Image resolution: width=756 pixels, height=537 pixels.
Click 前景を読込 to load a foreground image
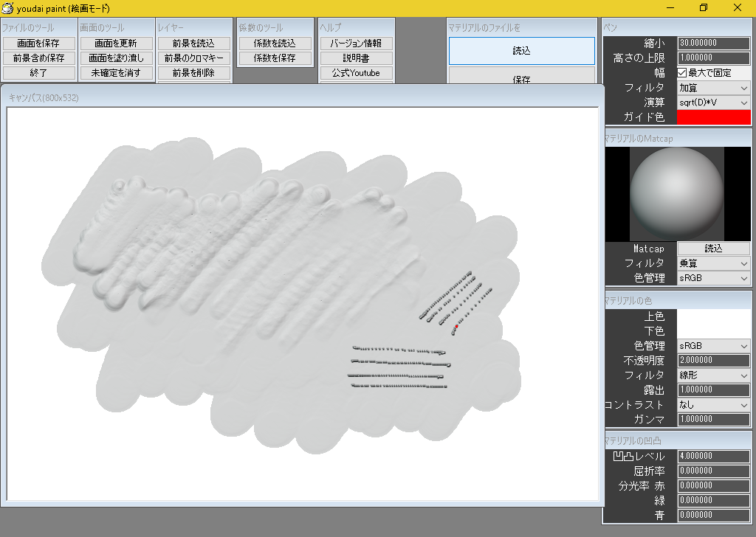point(193,44)
